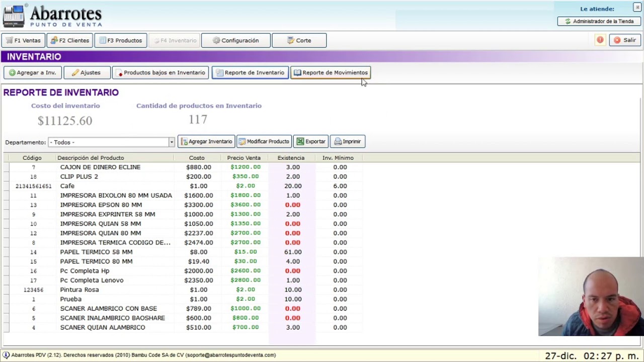Click the status bar info icon
This screenshot has height=362, width=644.
coord(6,355)
